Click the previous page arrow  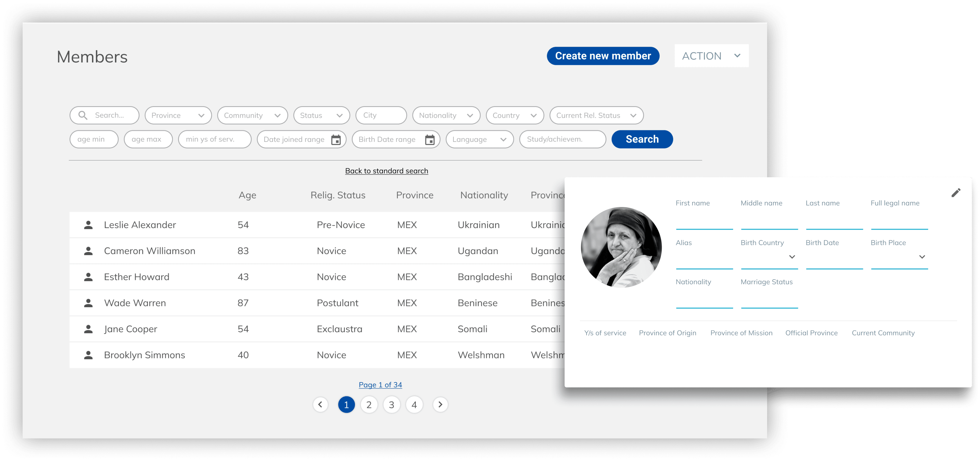coord(320,404)
